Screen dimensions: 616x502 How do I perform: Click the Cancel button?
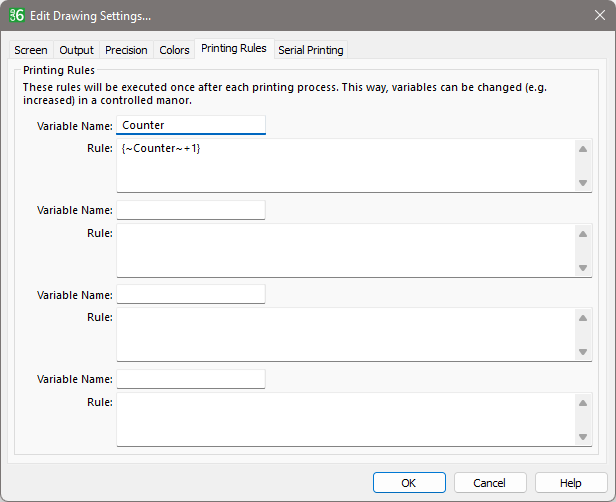[490, 482]
